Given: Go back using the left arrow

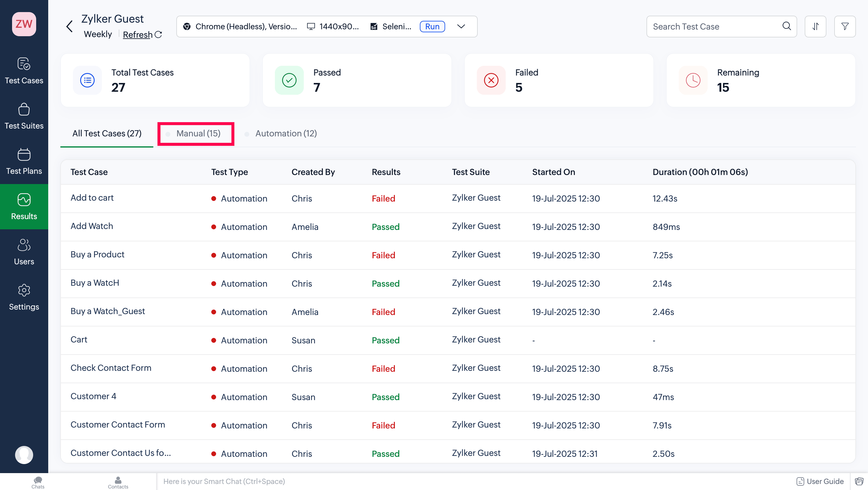Looking at the screenshot, I should pos(70,26).
